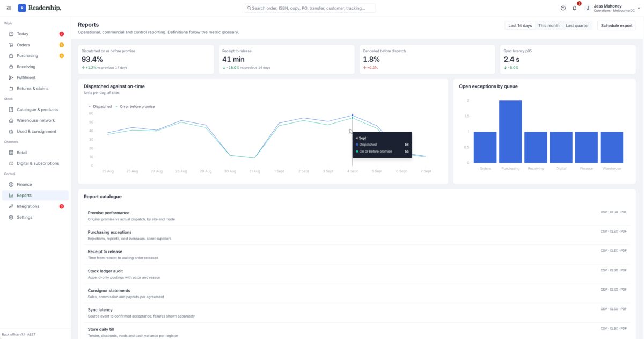This screenshot has height=339, width=644.
Task: Open the Purchasing exceptions report
Action: coord(357,235)
